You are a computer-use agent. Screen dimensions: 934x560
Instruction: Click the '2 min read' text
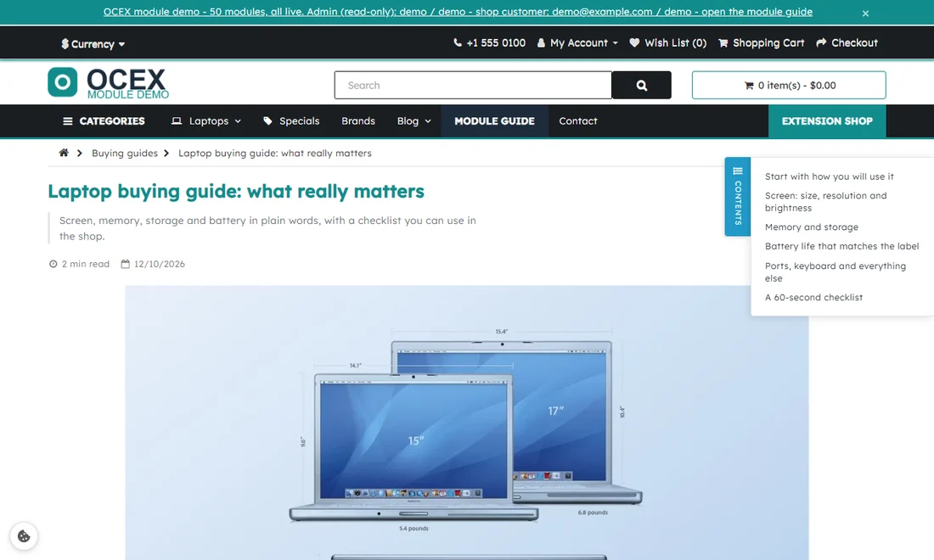(x=85, y=264)
